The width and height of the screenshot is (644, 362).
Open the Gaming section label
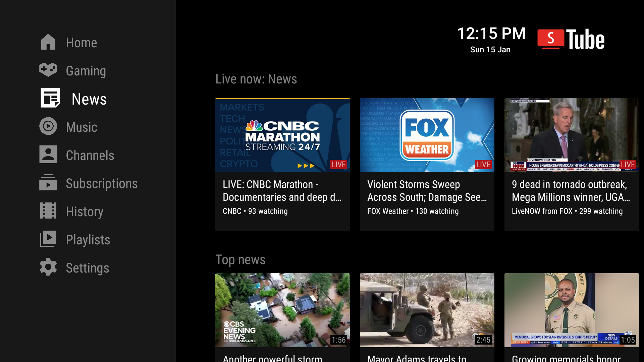click(86, 71)
